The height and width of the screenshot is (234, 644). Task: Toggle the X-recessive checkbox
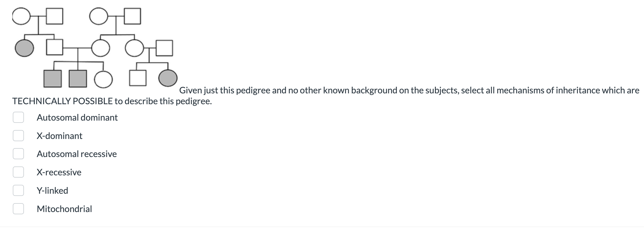[18, 172]
